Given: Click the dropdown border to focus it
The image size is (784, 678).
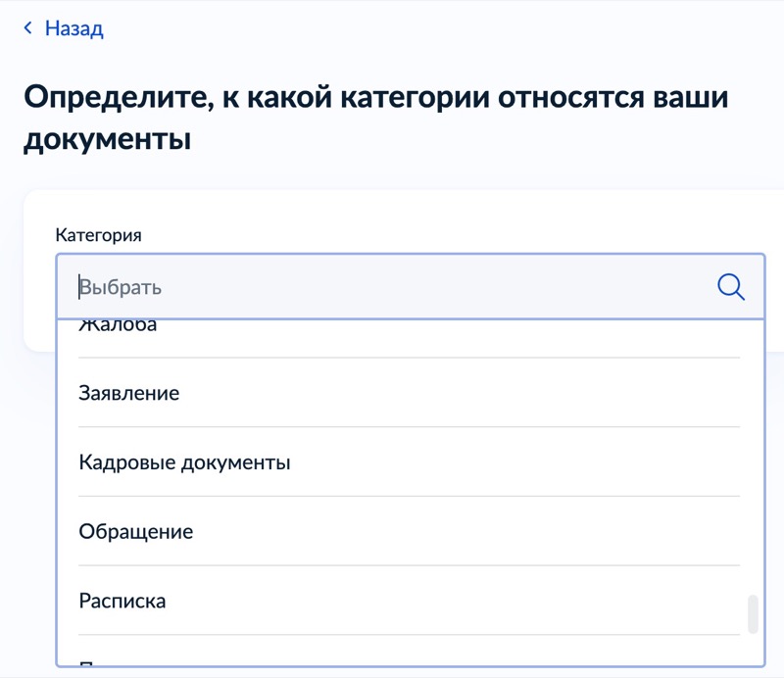Looking at the screenshot, I should point(392,257).
